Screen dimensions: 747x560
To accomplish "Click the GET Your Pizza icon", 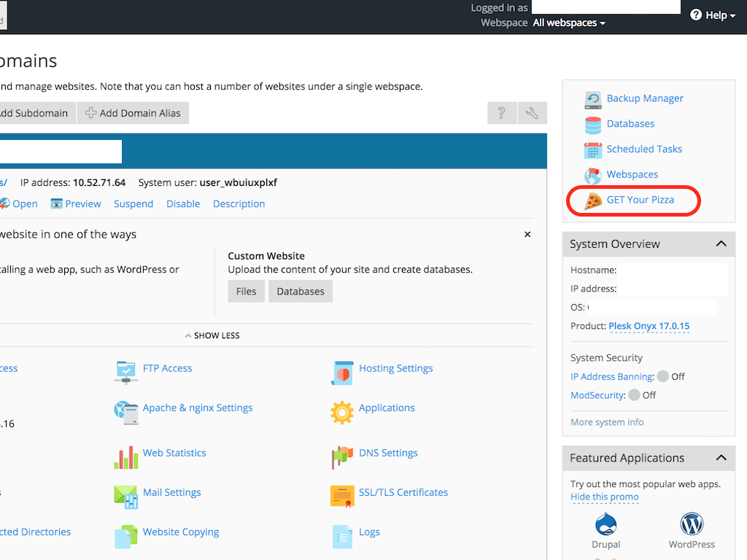I will click(593, 201).
